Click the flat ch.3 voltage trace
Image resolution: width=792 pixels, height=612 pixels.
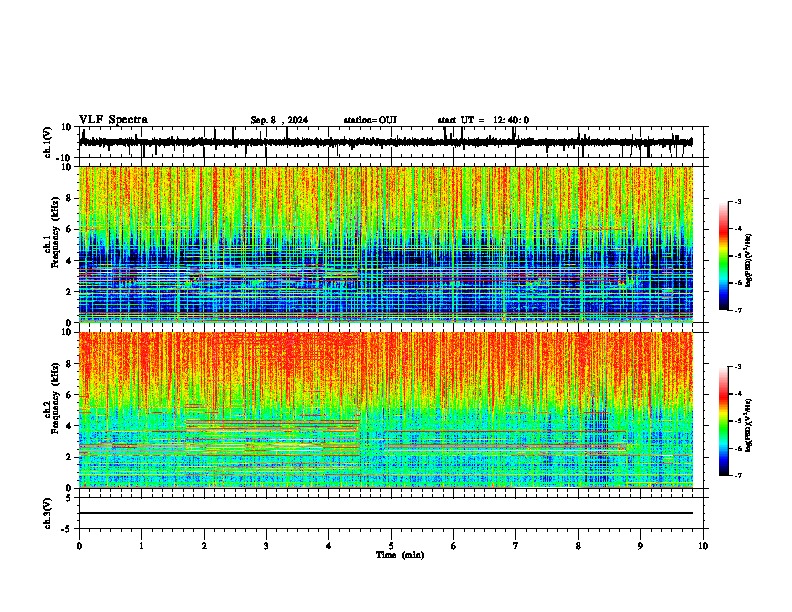(386, 513)
